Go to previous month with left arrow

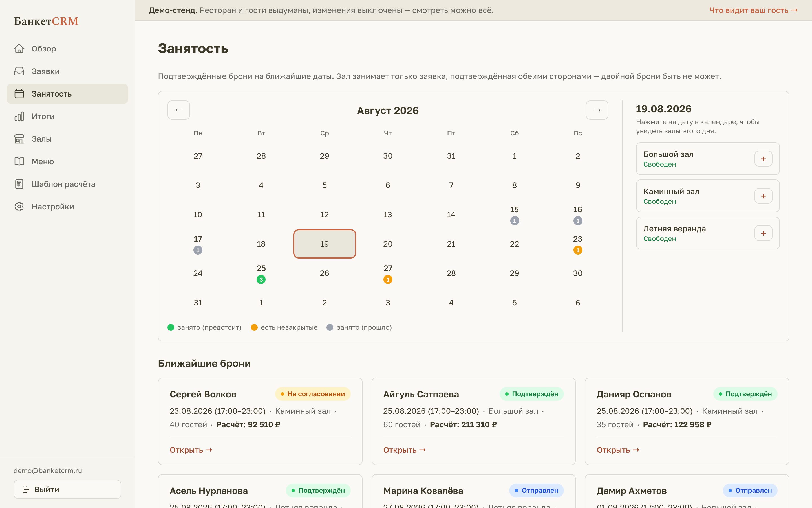(178, 110)
